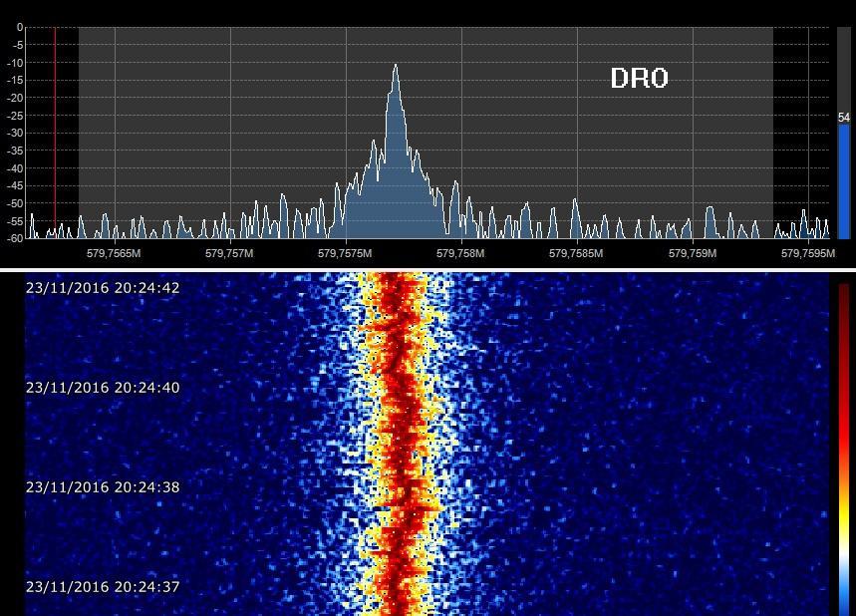
Task: Adjust the blue zoom level slider showing 54
Action: coord(844,181)
